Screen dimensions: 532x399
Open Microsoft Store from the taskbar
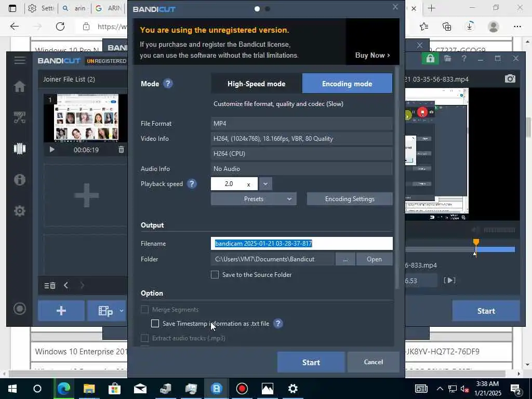tap(114, 389)
